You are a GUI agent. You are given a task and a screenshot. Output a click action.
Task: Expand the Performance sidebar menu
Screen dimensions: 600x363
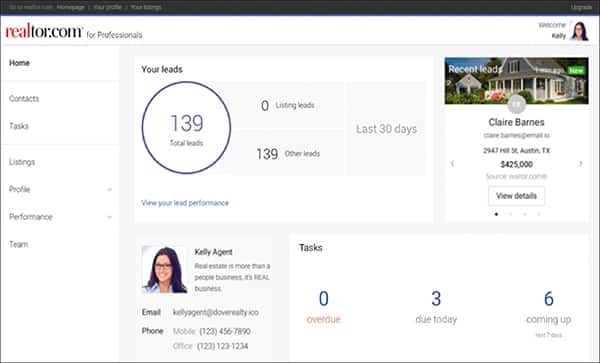click(x=109, y=217)
